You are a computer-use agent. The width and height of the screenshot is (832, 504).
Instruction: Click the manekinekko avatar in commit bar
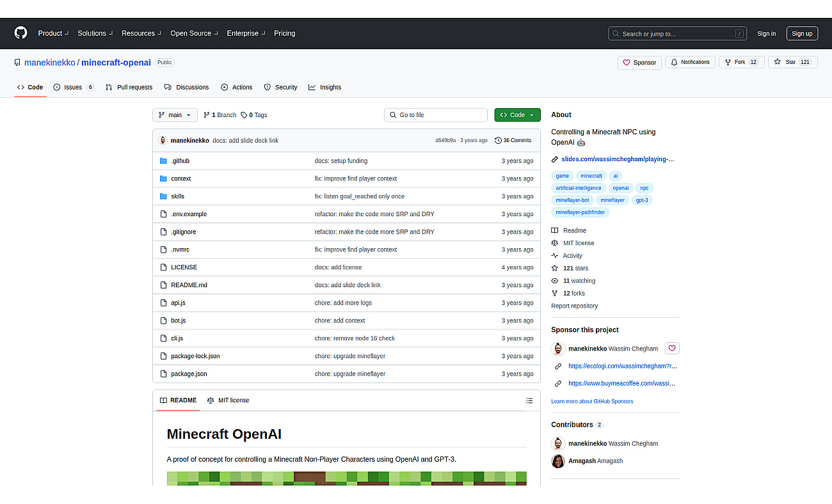pyautogui.click(x=163, y=140)
